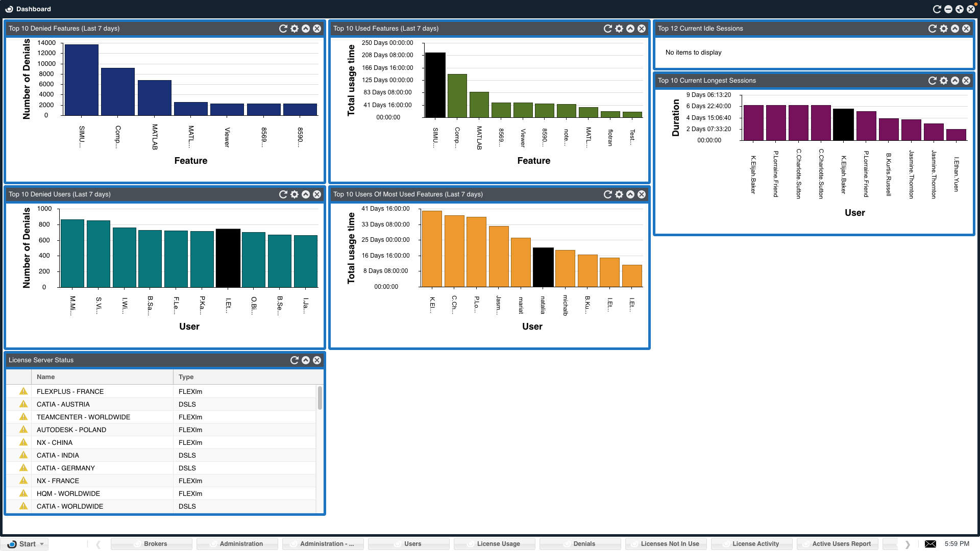Refresh the License Server Status panel
The width and height of the screenshot is (980, 551).
(294, 360)
